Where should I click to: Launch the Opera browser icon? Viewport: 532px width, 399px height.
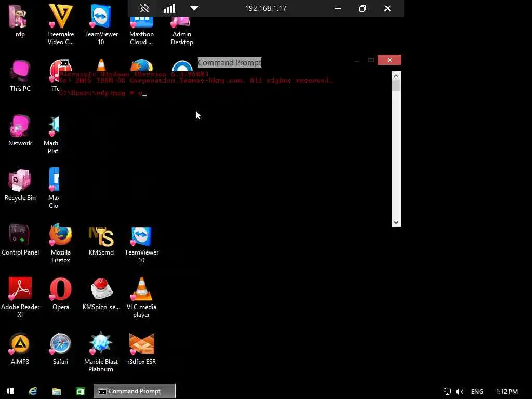click(60, 294)
